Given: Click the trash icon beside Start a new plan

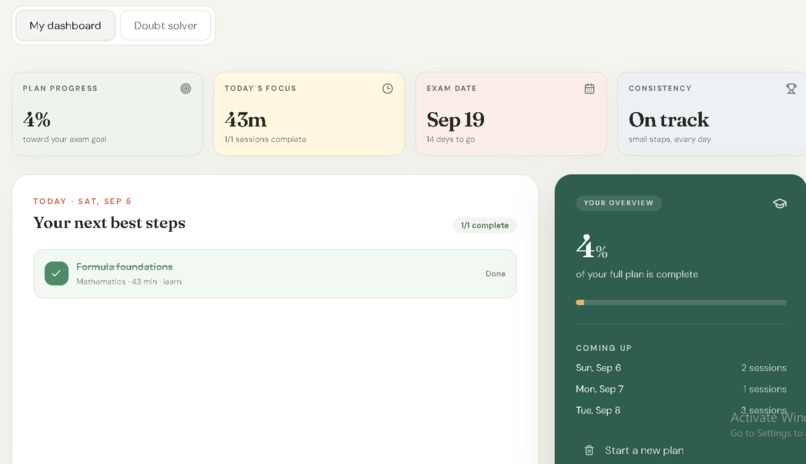Looking at the screenshot, I should (589, 450).
